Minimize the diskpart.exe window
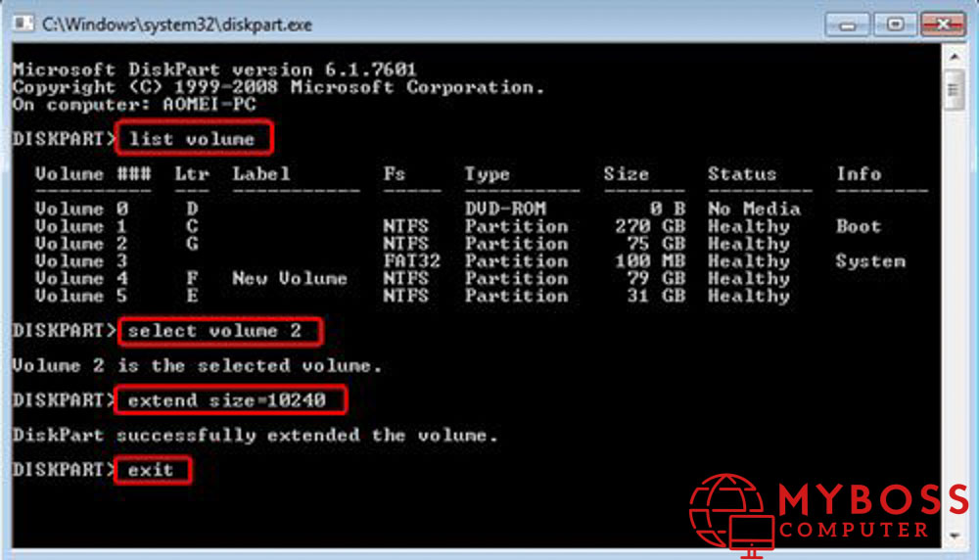Viewport: 979px width, 560px height. click(846, 23)
